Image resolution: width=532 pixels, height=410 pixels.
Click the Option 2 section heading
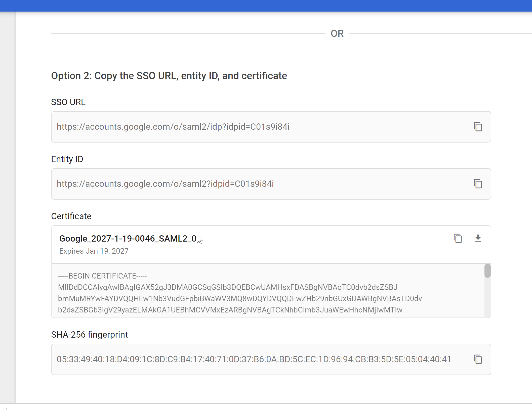coord(169,76)
